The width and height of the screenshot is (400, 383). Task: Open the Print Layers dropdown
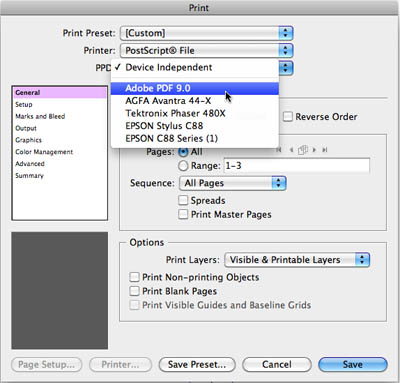297,260
